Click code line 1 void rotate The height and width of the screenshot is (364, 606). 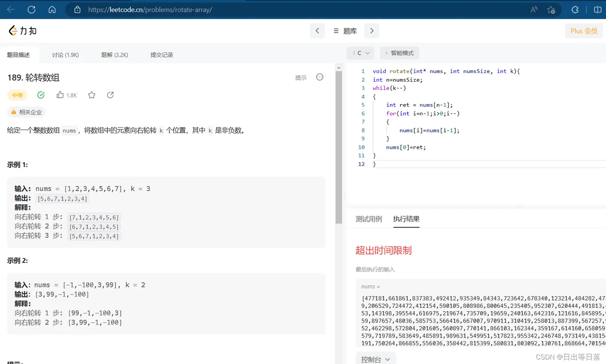446,71
